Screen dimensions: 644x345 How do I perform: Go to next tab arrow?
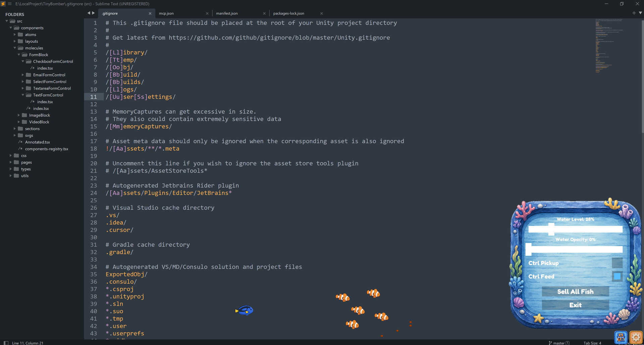coord(93,13)
